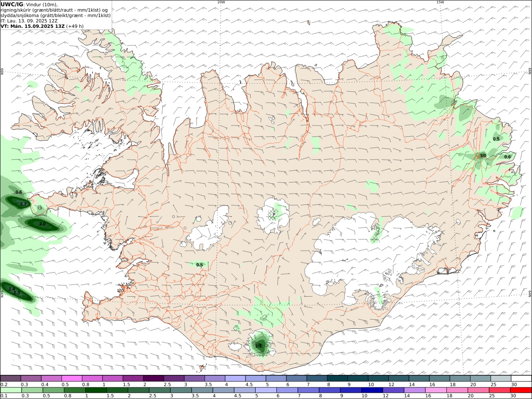Click the '1.0' value in the Eastfjords
The image size is (532, 399).
[x=483, y=156]
